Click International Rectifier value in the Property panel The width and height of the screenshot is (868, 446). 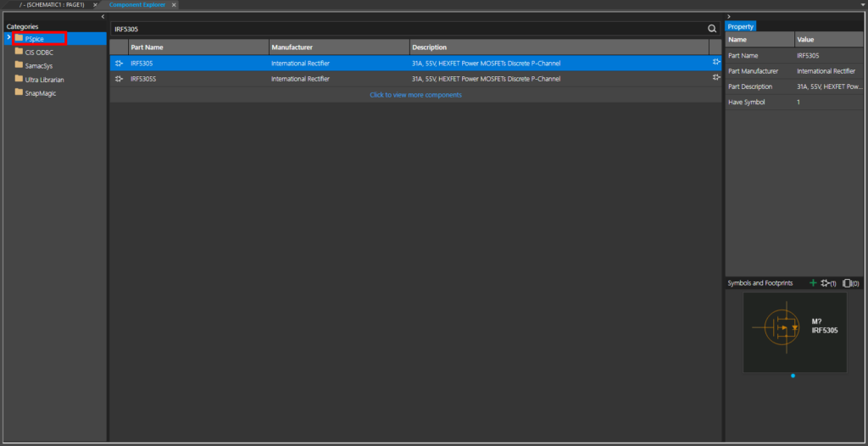[x=826, y=71]
